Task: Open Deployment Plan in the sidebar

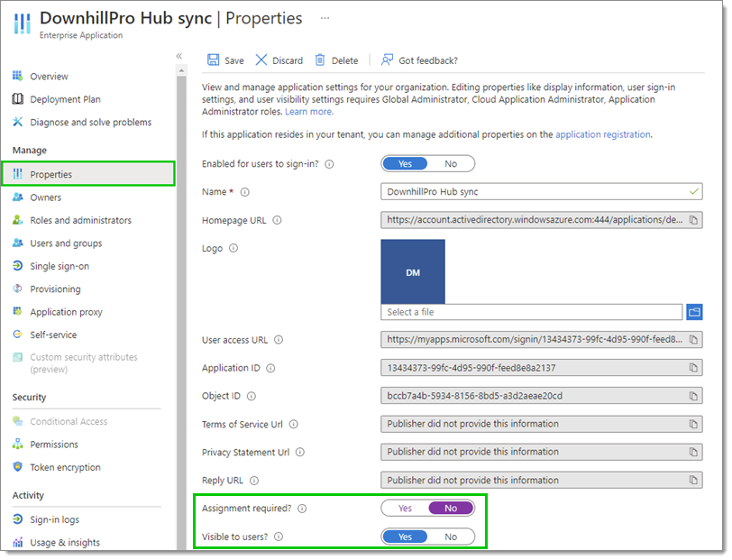Action: coord(65,99)
